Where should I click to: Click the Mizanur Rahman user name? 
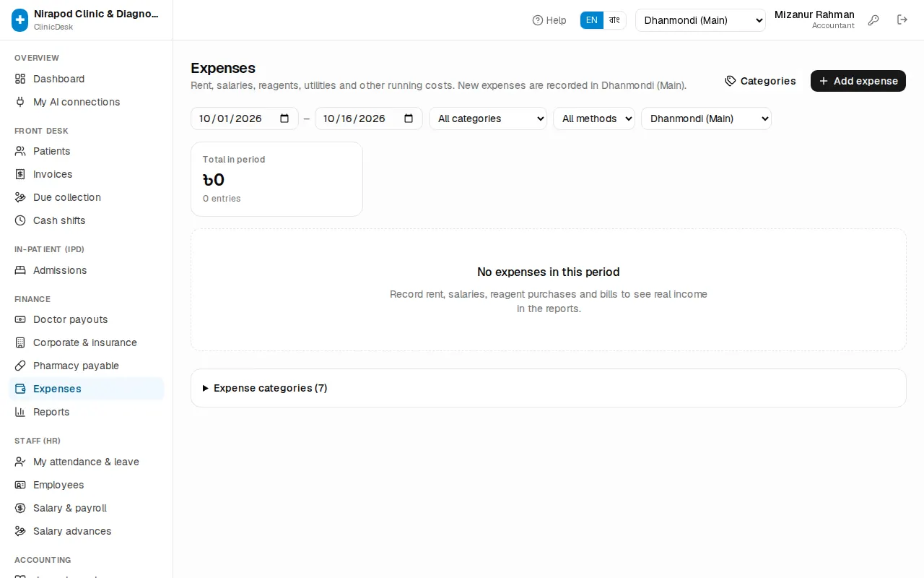tap(814, 14)
